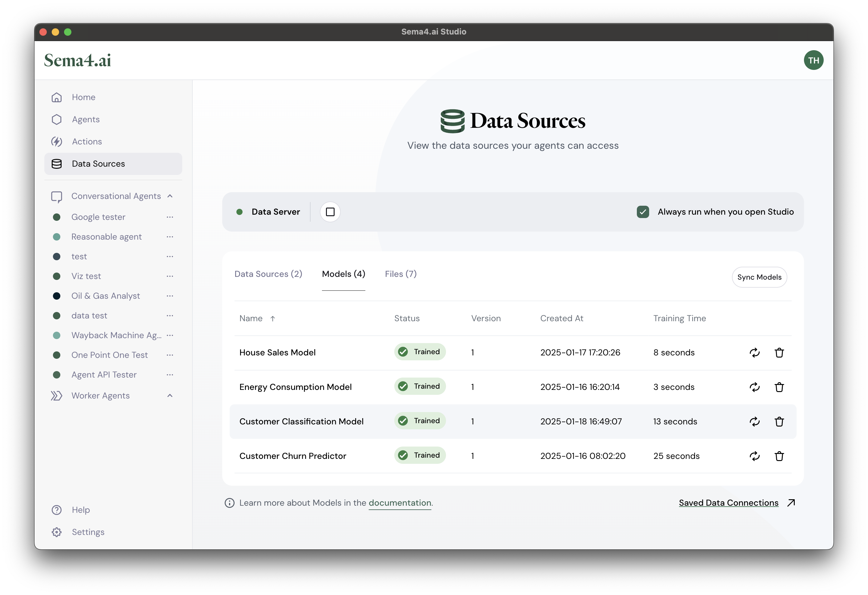Screen dimensions: 868x595
Task: Open the Reasonable agent
Action: click(x=106, y=237)
